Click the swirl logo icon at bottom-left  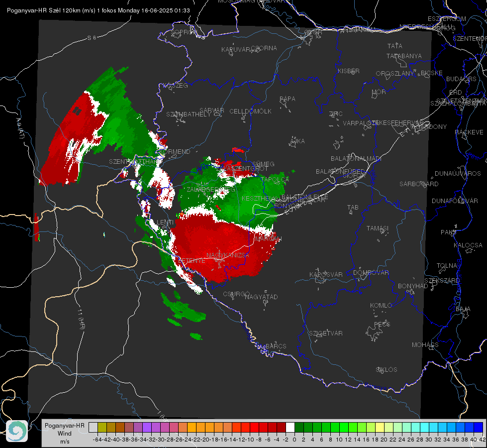[17, 431]
